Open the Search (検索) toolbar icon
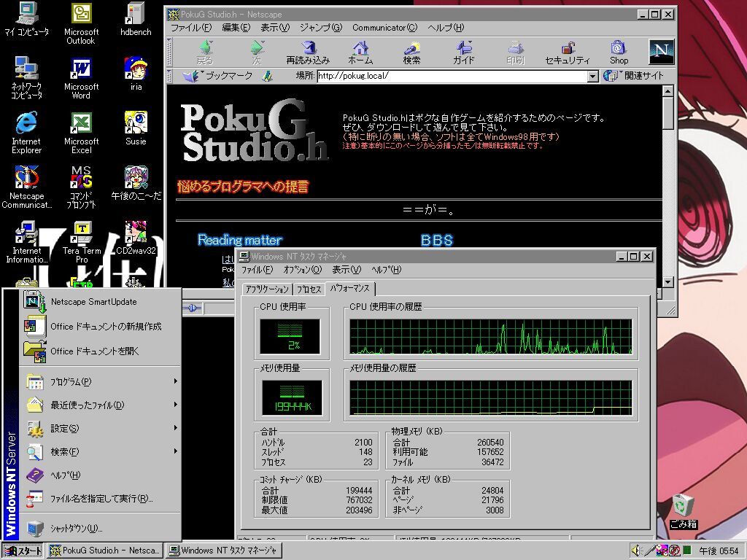Screen dimensions: 747x560 tap(411, 52)
